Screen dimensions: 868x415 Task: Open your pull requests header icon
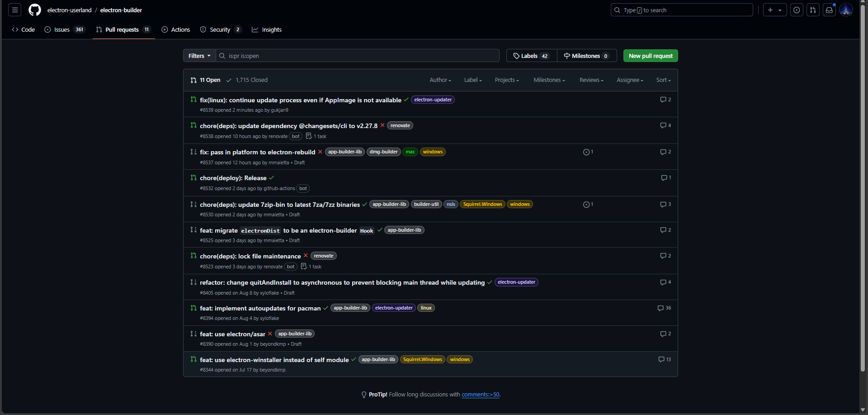[813, 10]
